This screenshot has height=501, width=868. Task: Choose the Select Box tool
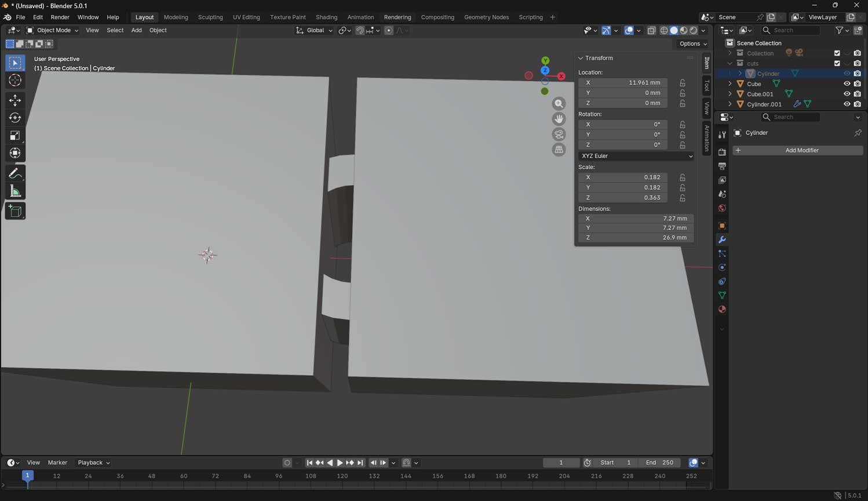tap(15, 63)
